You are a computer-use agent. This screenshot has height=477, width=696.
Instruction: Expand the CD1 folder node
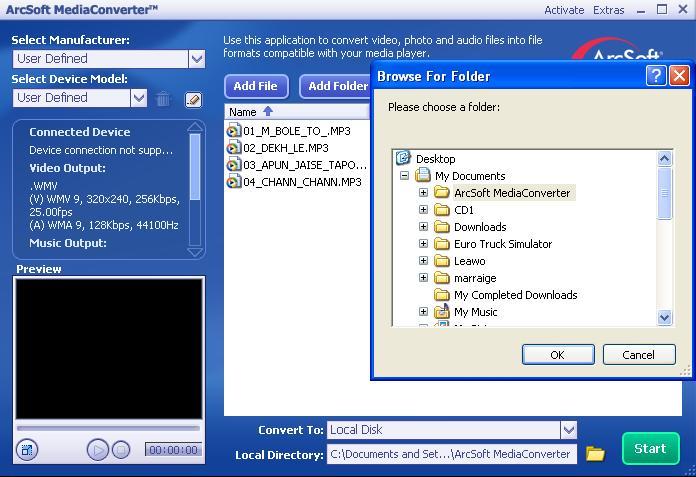(423, 209)
